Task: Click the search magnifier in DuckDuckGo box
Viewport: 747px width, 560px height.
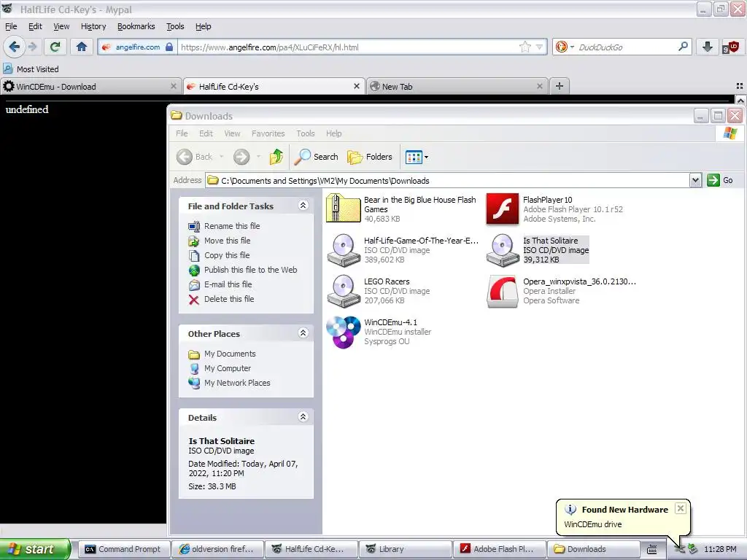Action: pyautogui.click(x=682, y=47)
